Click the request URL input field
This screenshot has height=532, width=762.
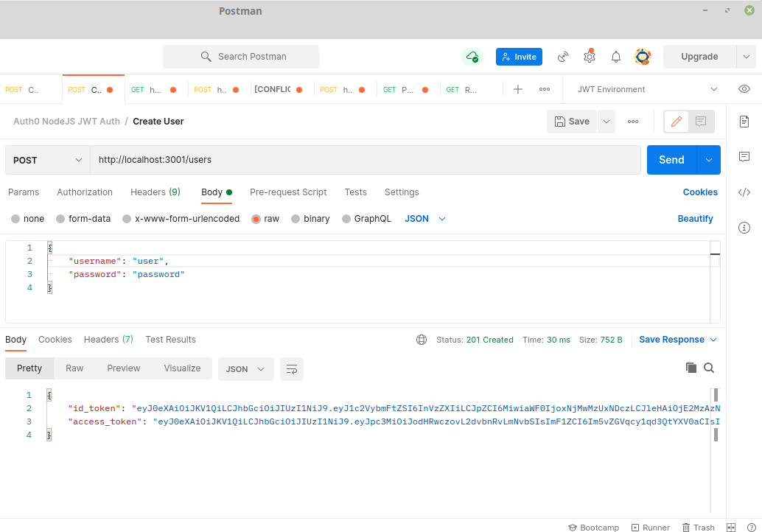point(366,160)
